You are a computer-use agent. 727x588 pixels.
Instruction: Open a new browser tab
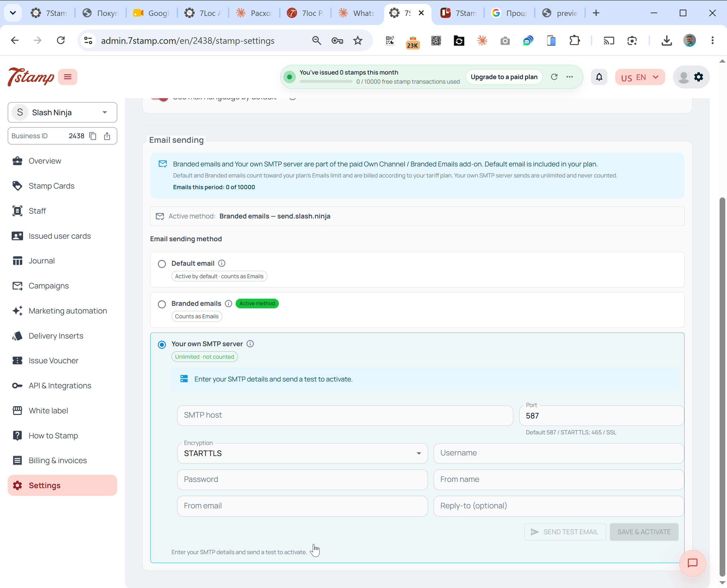(x=596, y=13)
